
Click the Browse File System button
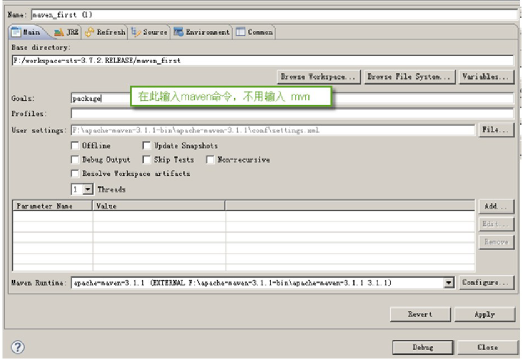(x=410, y=77)
